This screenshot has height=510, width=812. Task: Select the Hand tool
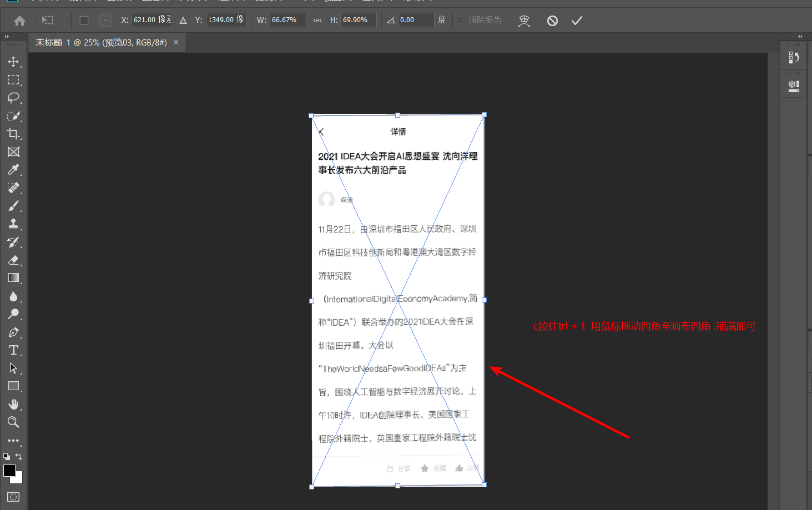click(x=13, y=405)
